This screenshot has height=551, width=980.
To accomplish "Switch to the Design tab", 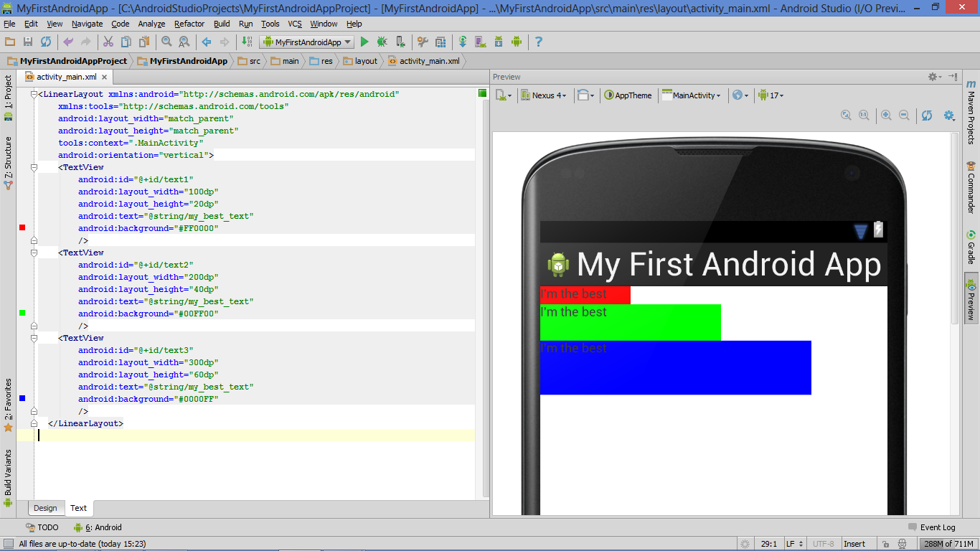I will (45, 508).
